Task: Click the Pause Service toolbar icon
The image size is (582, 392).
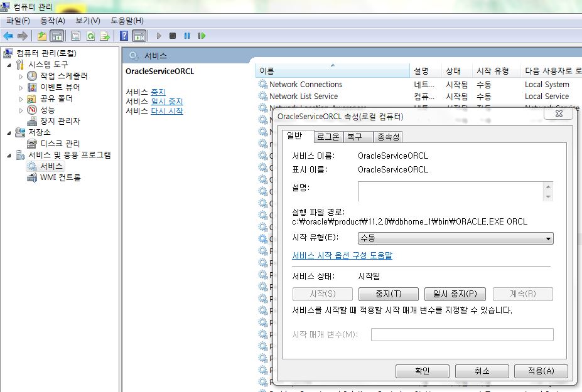Action: point(187,36)
